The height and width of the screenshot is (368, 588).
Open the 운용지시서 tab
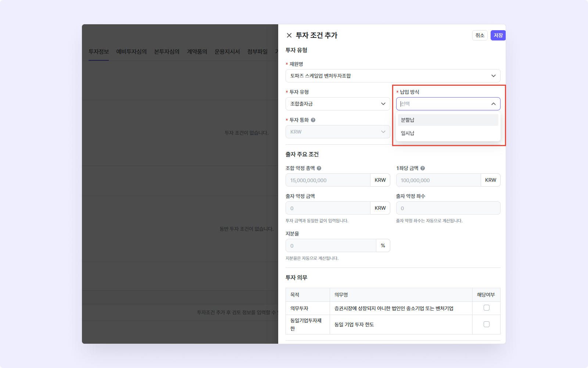(x=227, y=52)
